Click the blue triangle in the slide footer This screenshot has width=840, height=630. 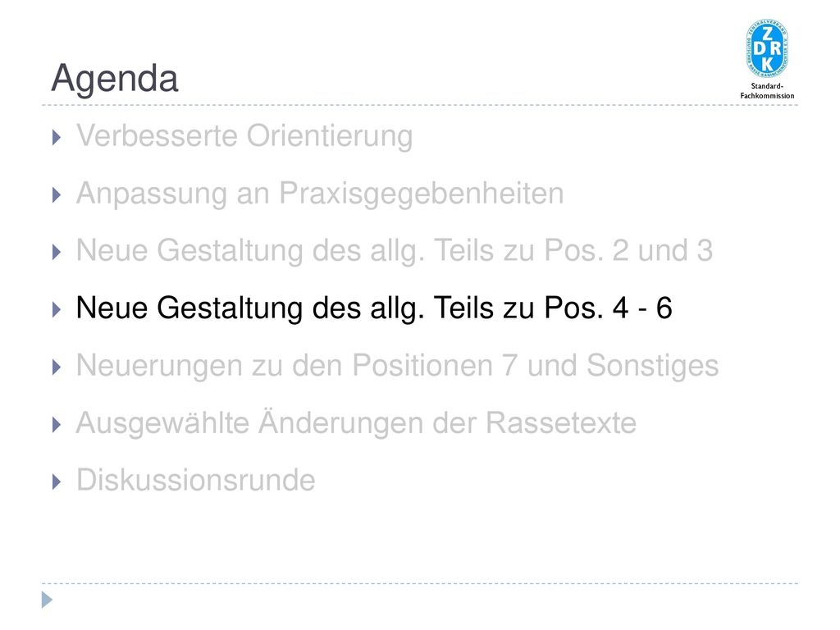coord(47,600)
